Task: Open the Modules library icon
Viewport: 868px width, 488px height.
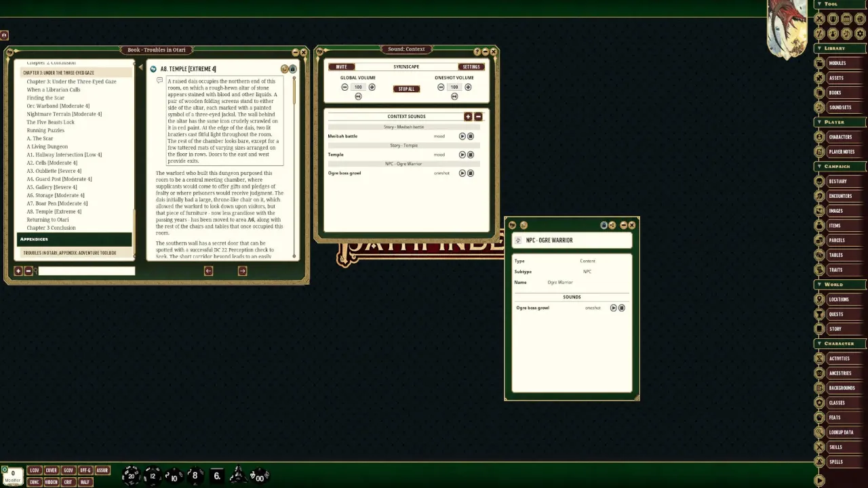Action: [x=820, y=63]
